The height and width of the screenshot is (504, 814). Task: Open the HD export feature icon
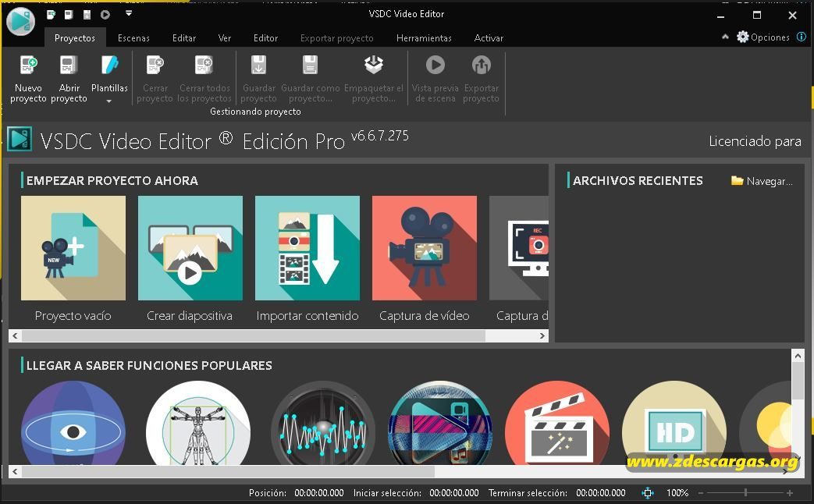[x=674, y=423]
